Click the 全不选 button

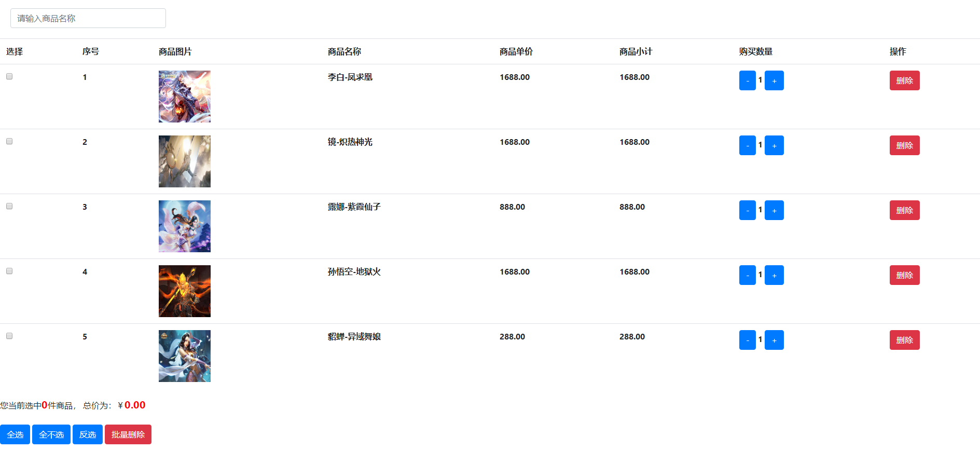(51, 434)
